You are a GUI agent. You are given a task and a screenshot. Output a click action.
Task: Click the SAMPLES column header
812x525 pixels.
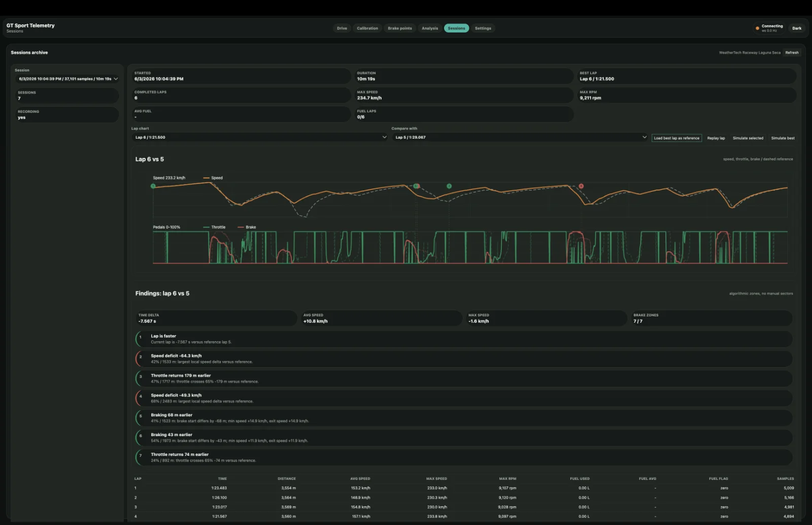click(x=785, y=479)
